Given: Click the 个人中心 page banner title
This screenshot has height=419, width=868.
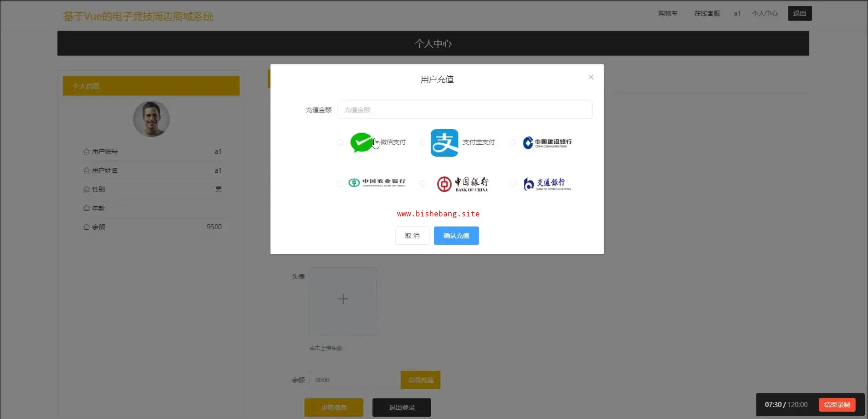Looking at the screenshot, I should 433,44.
